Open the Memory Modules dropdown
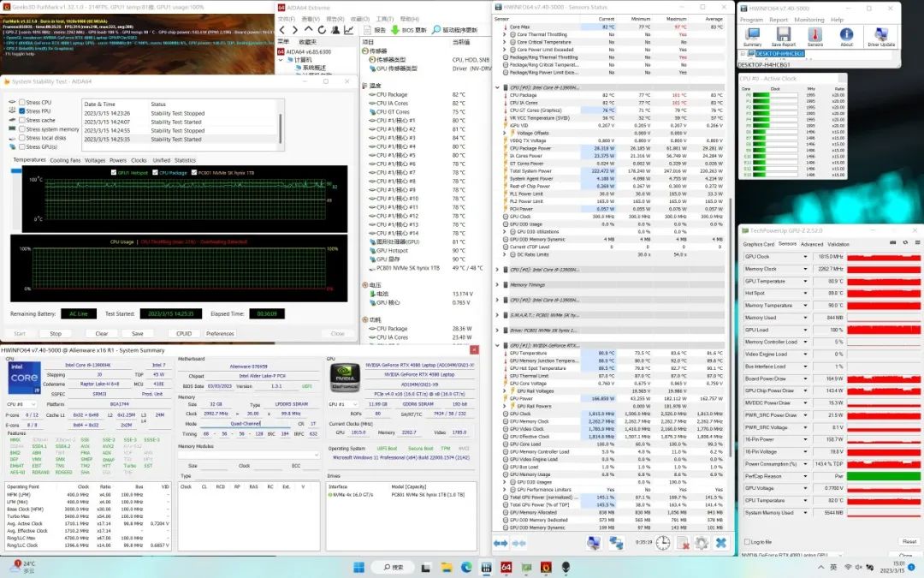Screen dimensions: 924x578 249,455
